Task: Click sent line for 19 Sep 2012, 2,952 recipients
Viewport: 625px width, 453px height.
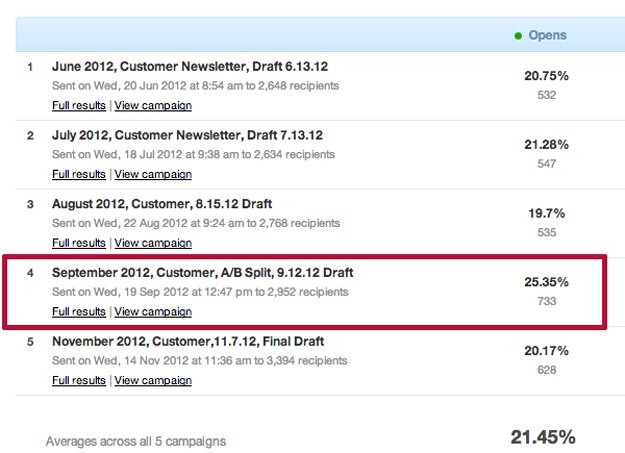Action: pos(200,292)
